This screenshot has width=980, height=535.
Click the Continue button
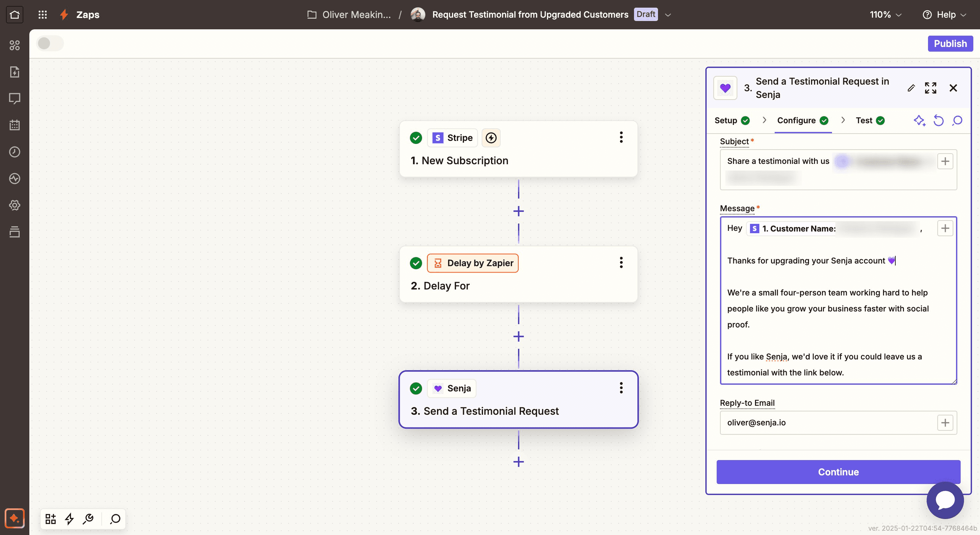point(838,472)
